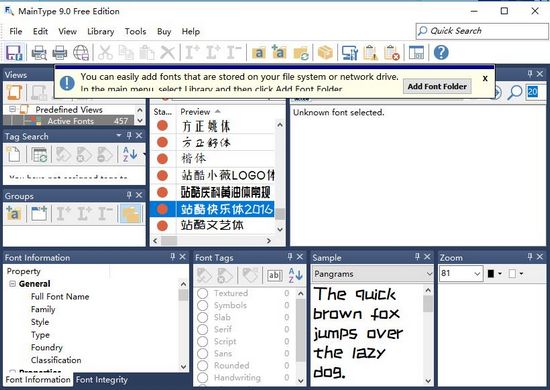Click the clipboard warning icon in the toolbar

click(x=370, y=53)
